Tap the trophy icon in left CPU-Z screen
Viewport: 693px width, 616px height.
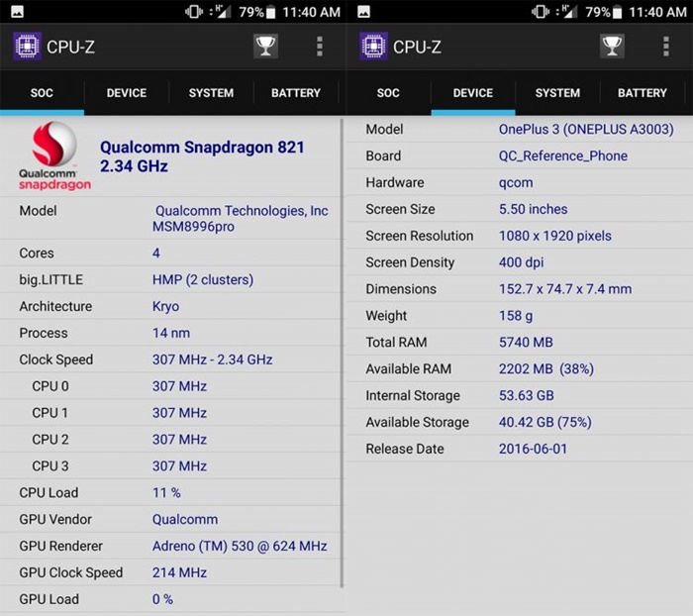tap(265, 46)
